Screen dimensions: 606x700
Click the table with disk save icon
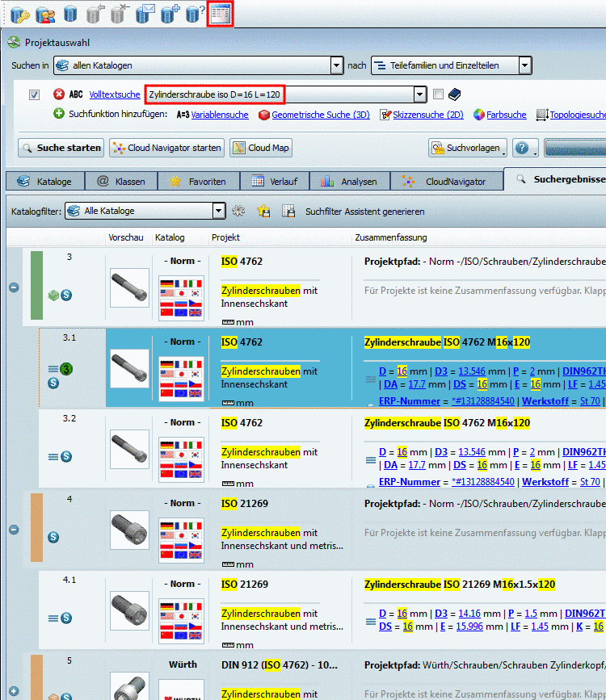pyautogui.click(x=288, y=211)
